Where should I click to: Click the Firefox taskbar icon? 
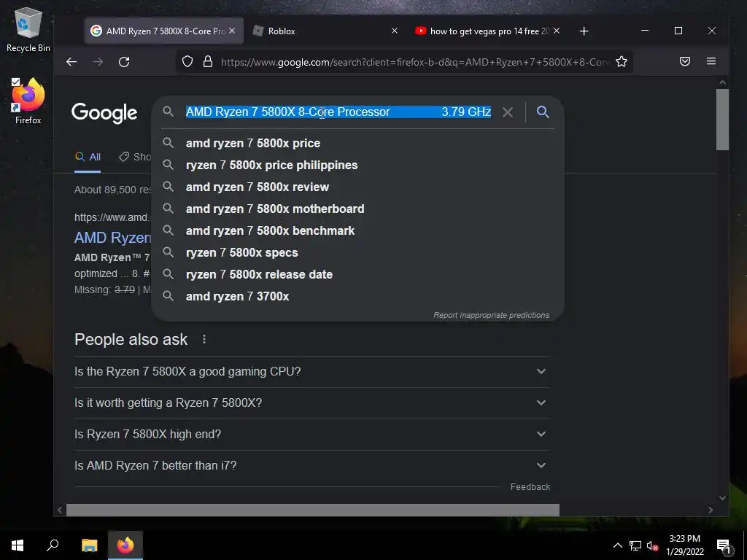pyautogui.click(x=125, y=545)
